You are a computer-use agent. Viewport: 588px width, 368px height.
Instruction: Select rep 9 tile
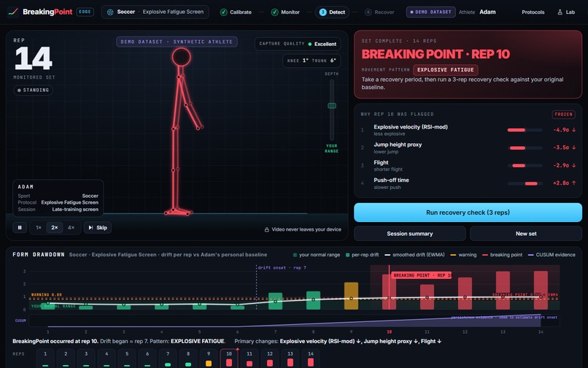pyautogui.click(x=209, y=359)
